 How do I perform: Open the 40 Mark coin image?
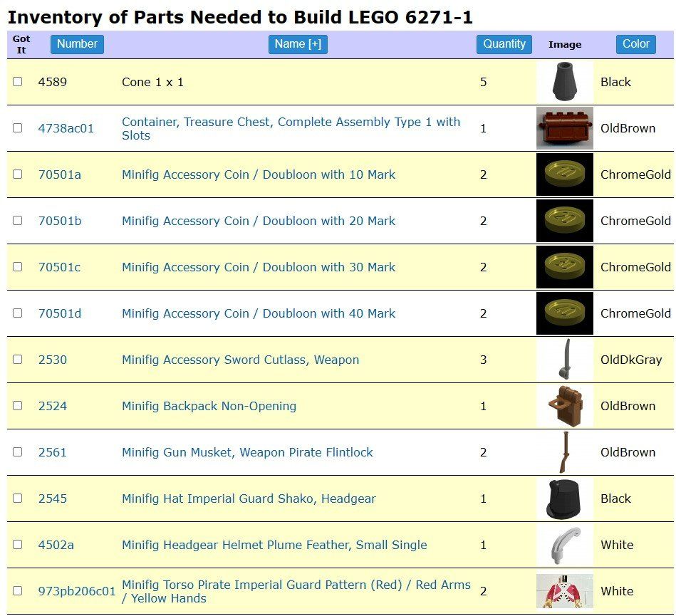coord(565,313)
